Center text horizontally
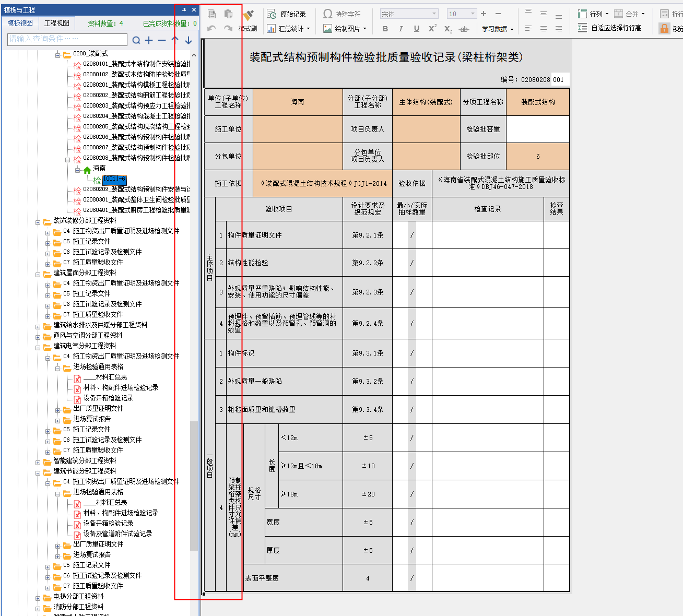 click(544, 28)
